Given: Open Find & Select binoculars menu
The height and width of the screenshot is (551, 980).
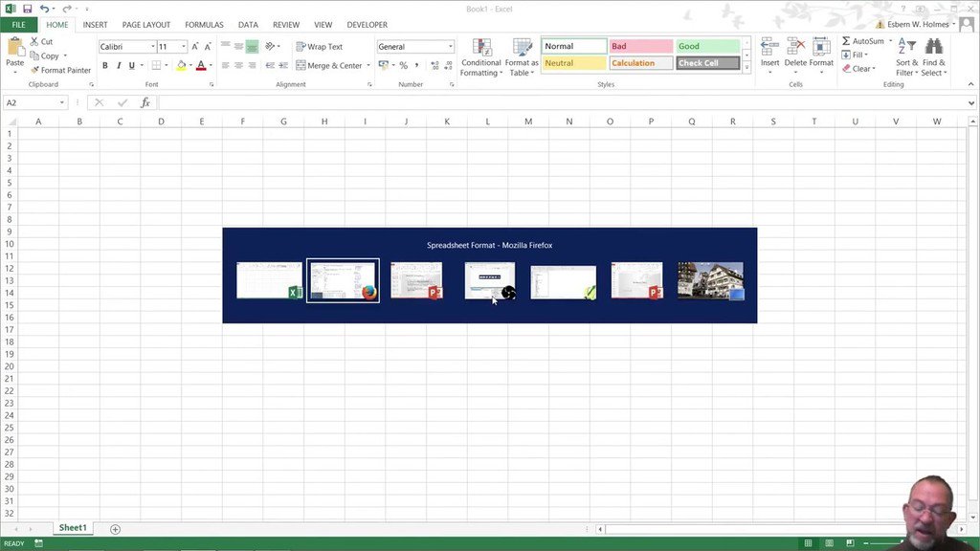Looking at the screenshot, I should pos(934,57).
